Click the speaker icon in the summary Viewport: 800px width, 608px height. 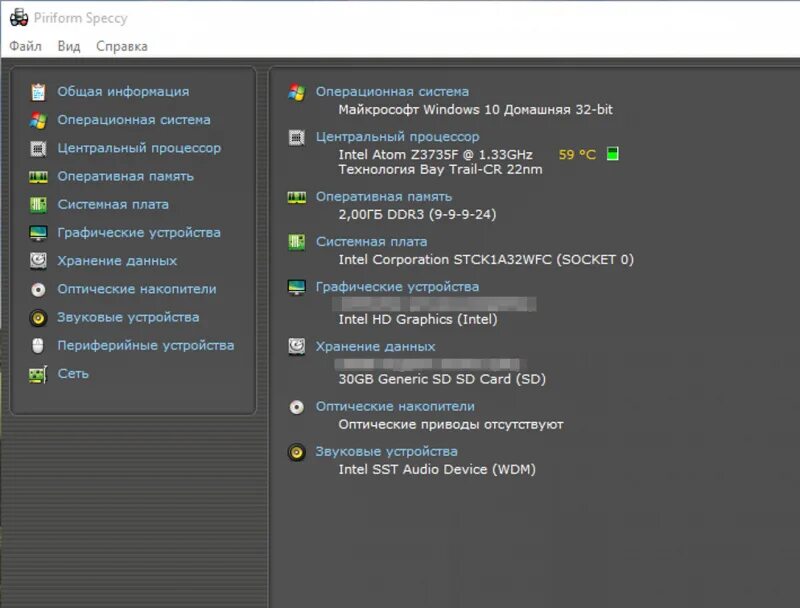tap(296, 452)
